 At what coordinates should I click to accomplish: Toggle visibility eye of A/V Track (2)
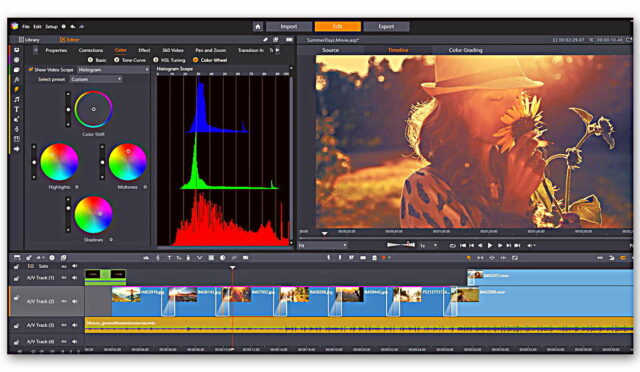(x=64, y=301)
